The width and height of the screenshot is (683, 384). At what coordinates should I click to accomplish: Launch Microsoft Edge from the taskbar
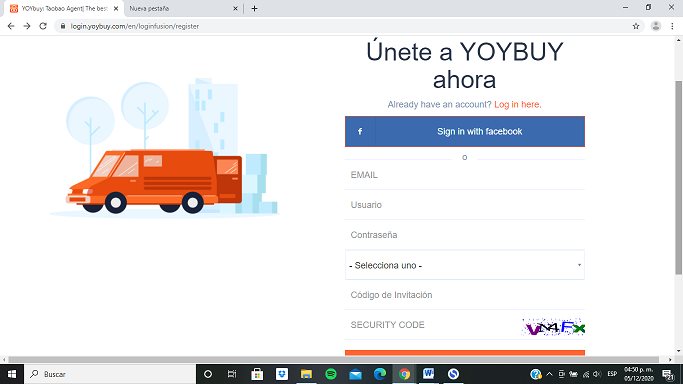(380, 374)
